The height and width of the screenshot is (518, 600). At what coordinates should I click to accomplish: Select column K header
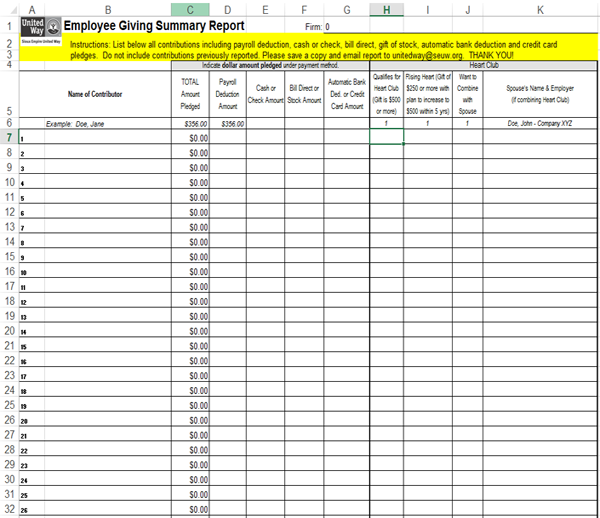tap(540, 10)
